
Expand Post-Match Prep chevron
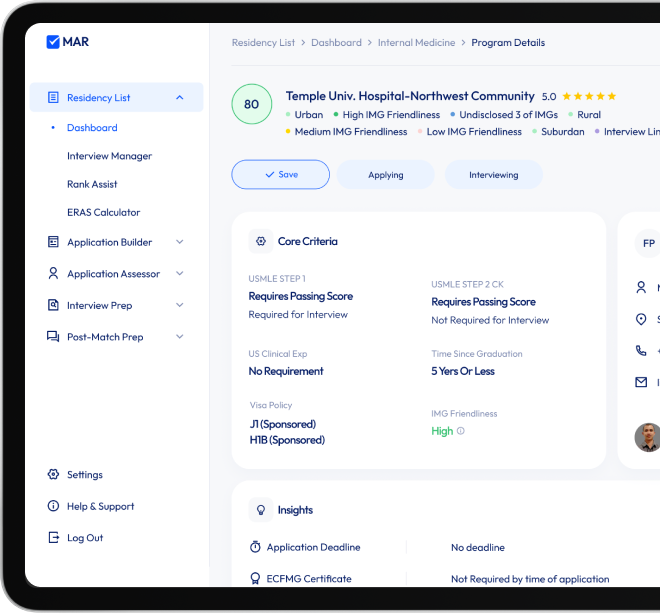[x=180, y=337]
